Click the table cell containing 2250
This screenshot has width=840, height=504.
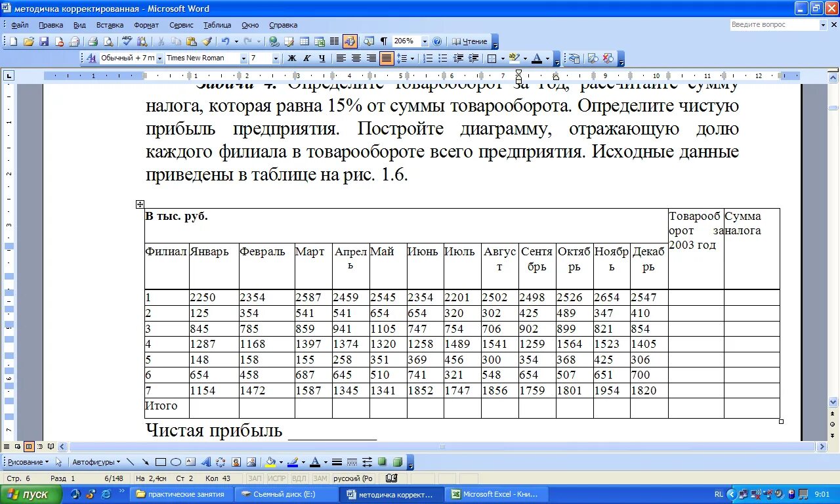click(x=214, y=297)
